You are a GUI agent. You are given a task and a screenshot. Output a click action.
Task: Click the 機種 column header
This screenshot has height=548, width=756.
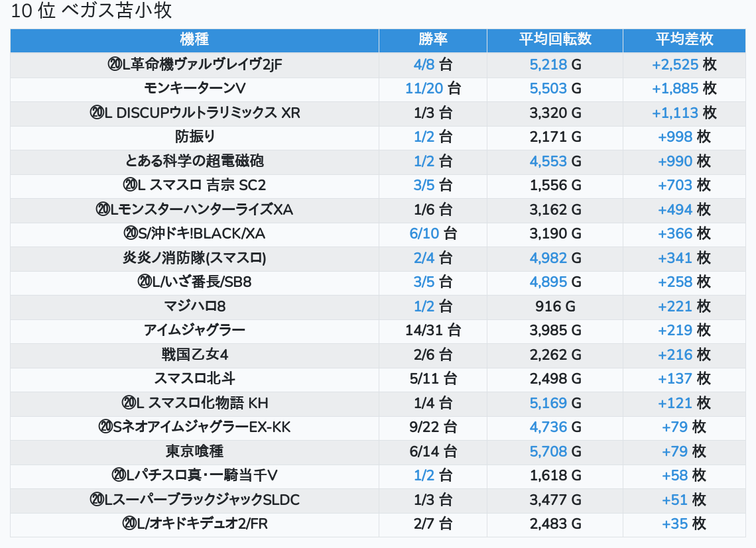(194, 40)
